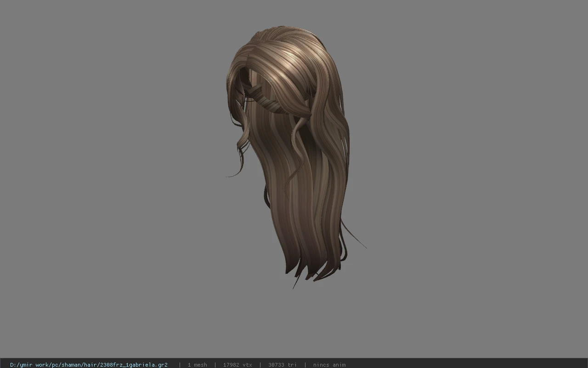This screenshot has width=588, height=368.
Task: Click the "nincs anim" status entry
Action: (329, 365)
